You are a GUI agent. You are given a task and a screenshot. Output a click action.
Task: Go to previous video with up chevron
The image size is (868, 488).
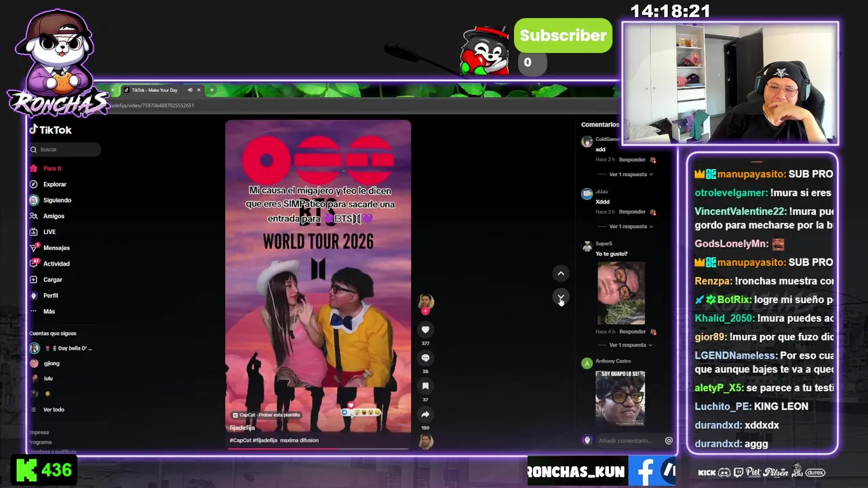561,273
